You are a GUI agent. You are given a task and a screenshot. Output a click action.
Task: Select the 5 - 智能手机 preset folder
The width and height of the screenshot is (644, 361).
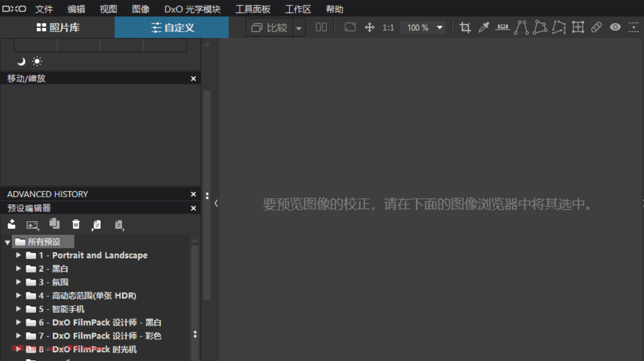click(55, 310)
